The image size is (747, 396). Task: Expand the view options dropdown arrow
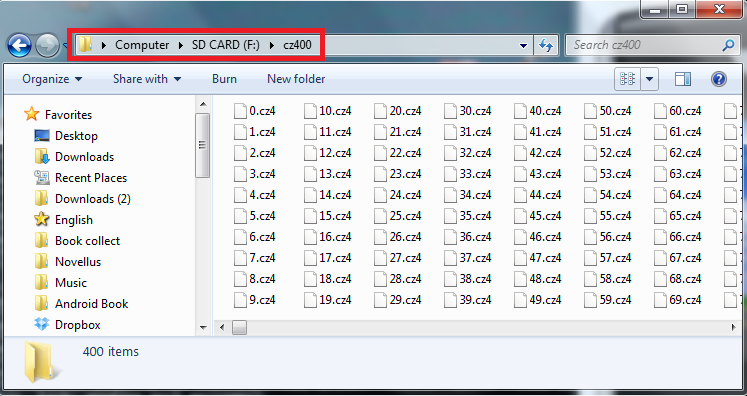(649, 79)
